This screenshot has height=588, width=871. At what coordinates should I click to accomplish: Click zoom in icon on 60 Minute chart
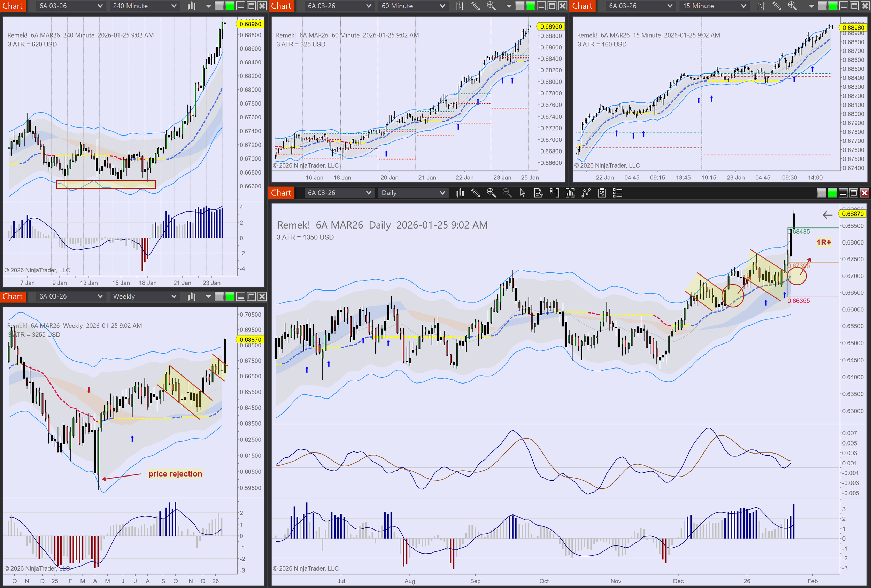[x=491, y=6]
